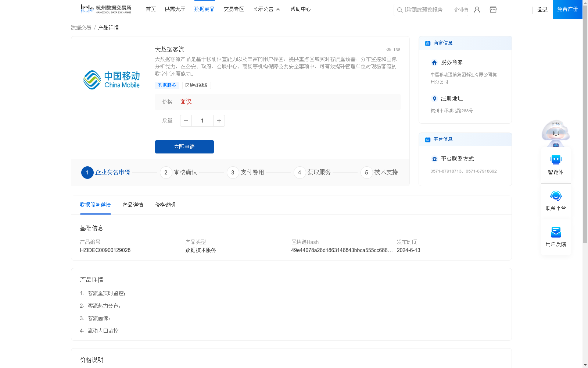Screen dimensions: 588x368
Task: Click step 3 支付费用
Action: click(245, 173)
